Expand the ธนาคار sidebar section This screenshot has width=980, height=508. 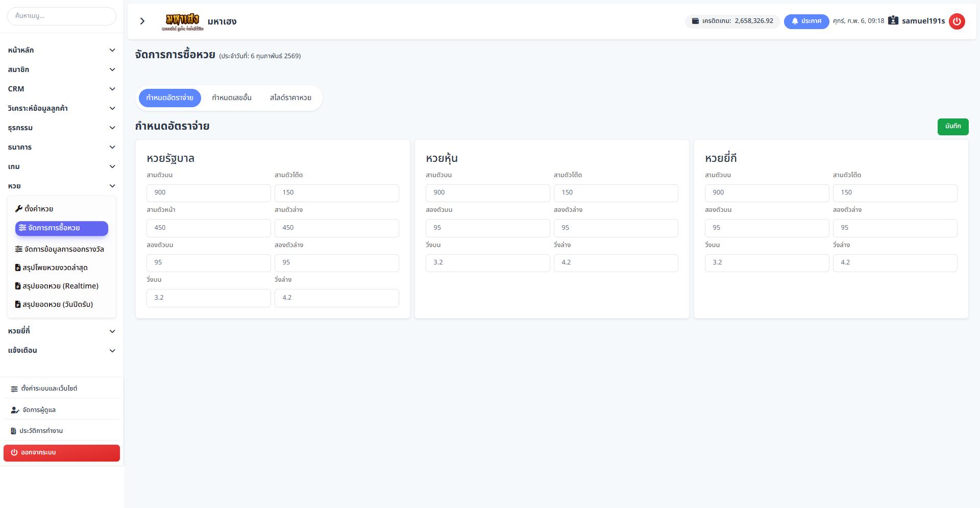point(112,147)
